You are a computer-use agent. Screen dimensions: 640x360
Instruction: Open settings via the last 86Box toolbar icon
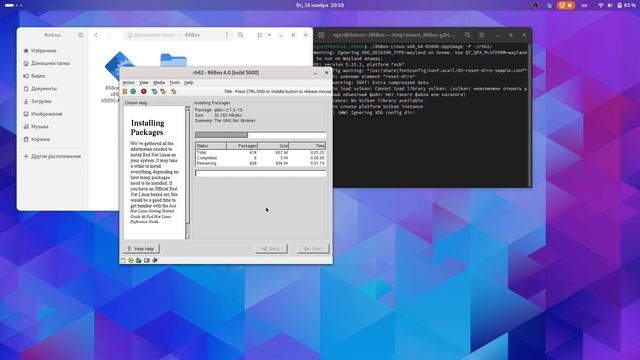(173, 91)
